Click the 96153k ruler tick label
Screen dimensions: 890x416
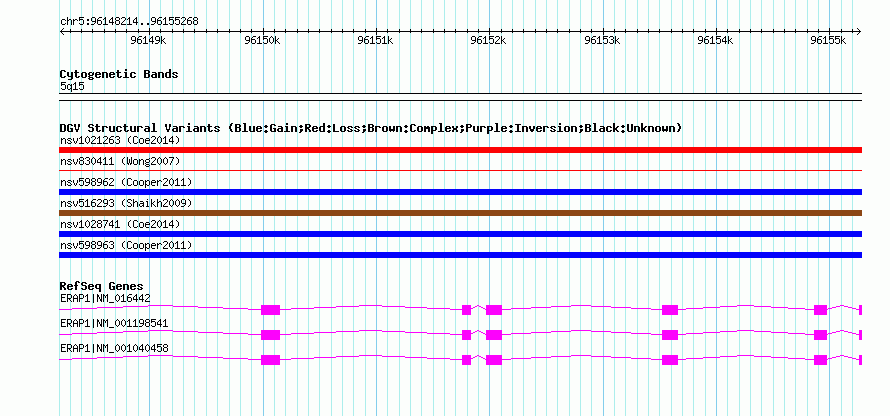[602, 40]
